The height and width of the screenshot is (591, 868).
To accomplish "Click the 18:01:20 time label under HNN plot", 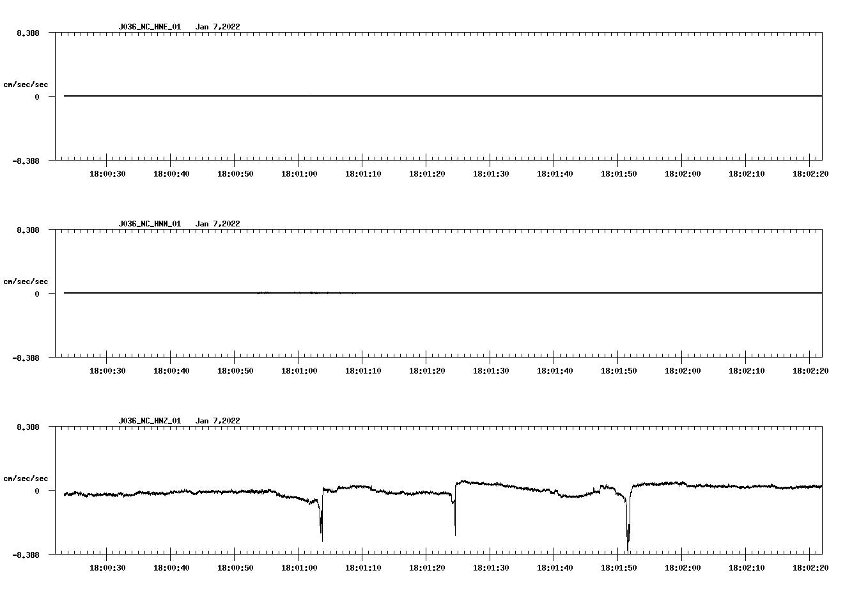I will click(427, 370).
